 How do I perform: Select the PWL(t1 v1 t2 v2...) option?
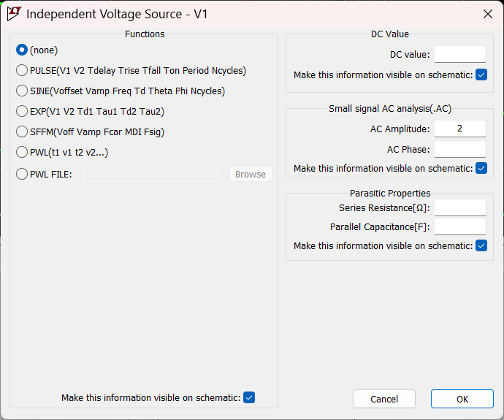pos(22,153)
